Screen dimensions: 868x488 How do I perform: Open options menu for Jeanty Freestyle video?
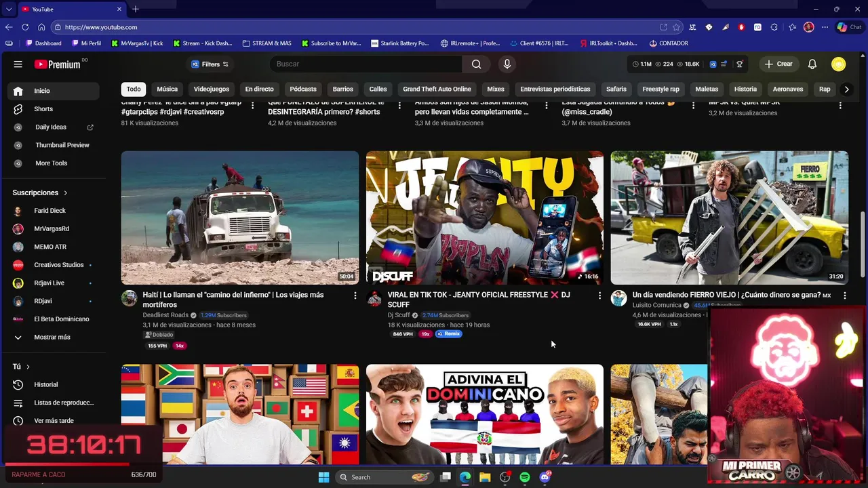tap(599, 296)
